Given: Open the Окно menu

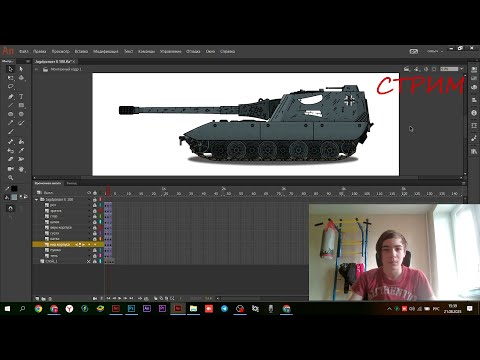Looking at the screenshot, I should [x=210, y=51].
